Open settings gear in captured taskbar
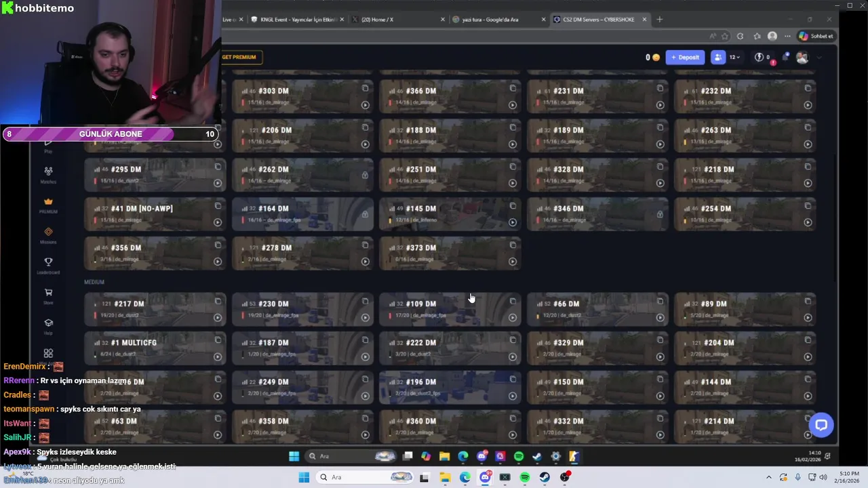The image size is (868, 488). [x=555, y=456]
